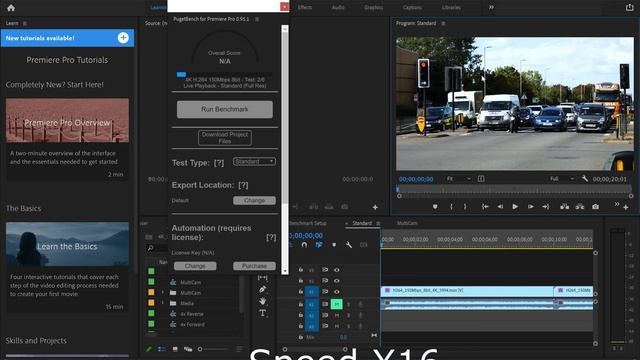Viewport: 640px width, 360px height.
Task: Change the License Key
Action: click(195, 266)
